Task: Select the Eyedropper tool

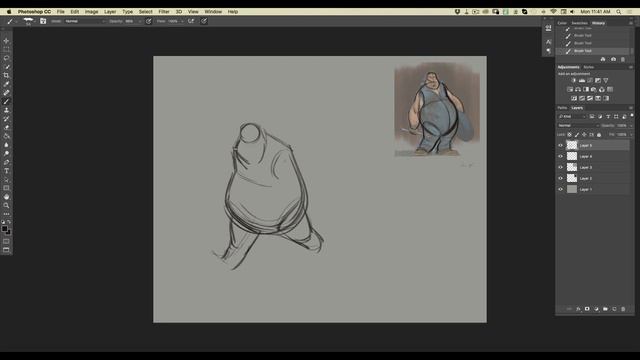Action: tap(6, 84)
